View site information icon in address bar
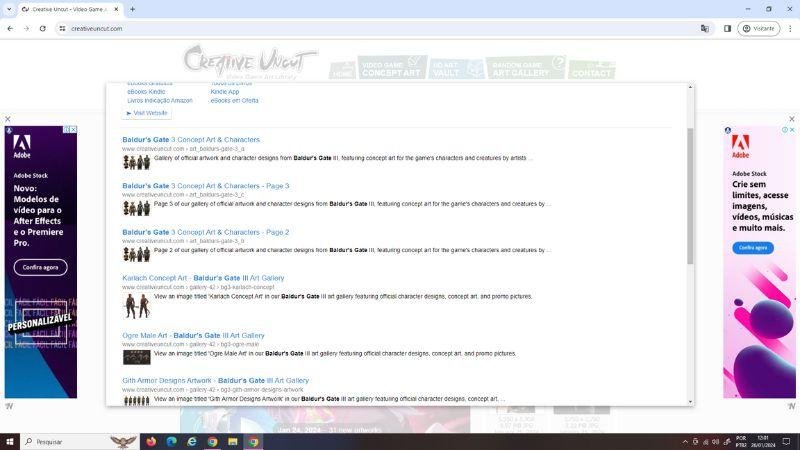 point(62,29)
